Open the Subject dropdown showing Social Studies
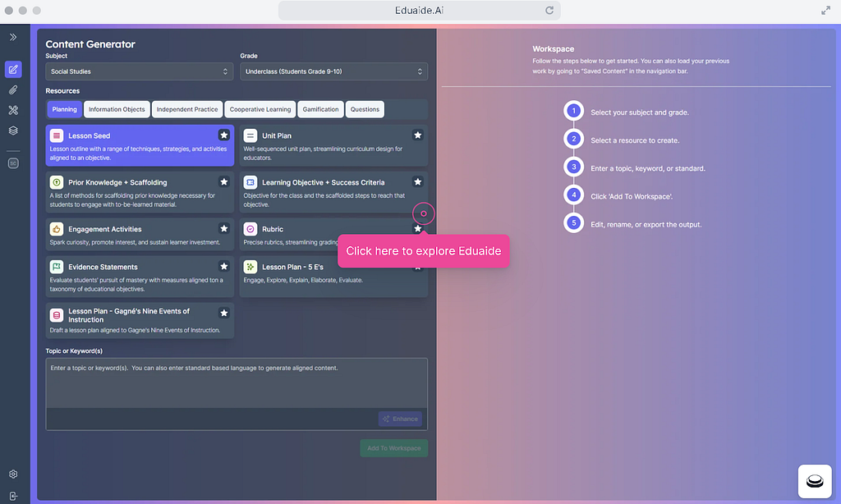The height and width of the screenshot is (504, 841). (x=140, y=71)
